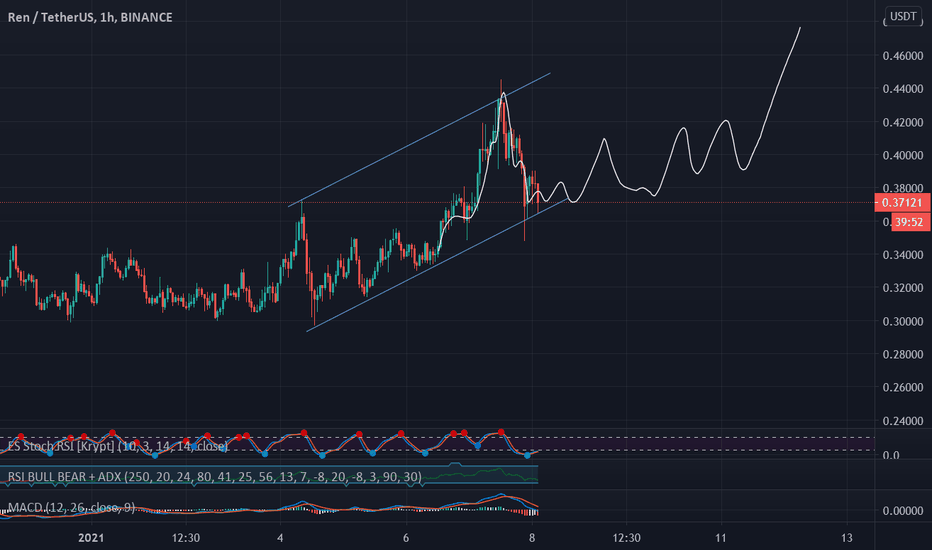Select the upper blue channel trend line

click(x=419, y=140)
